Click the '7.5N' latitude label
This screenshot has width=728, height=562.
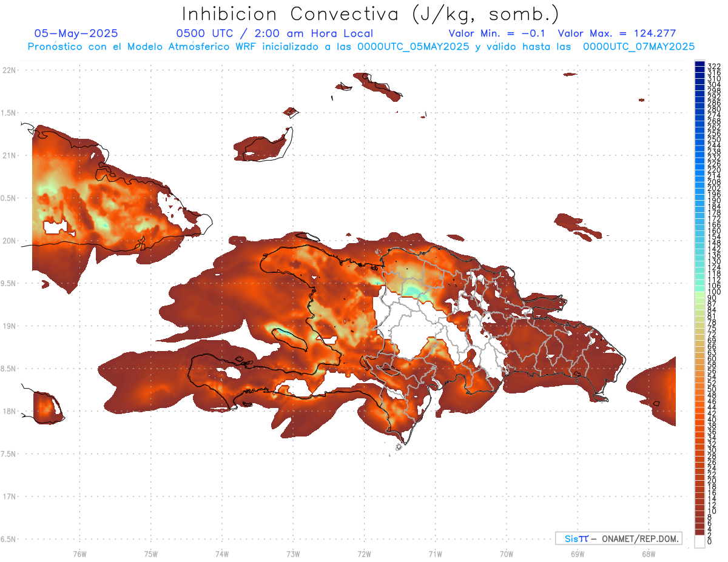(8, 454)
